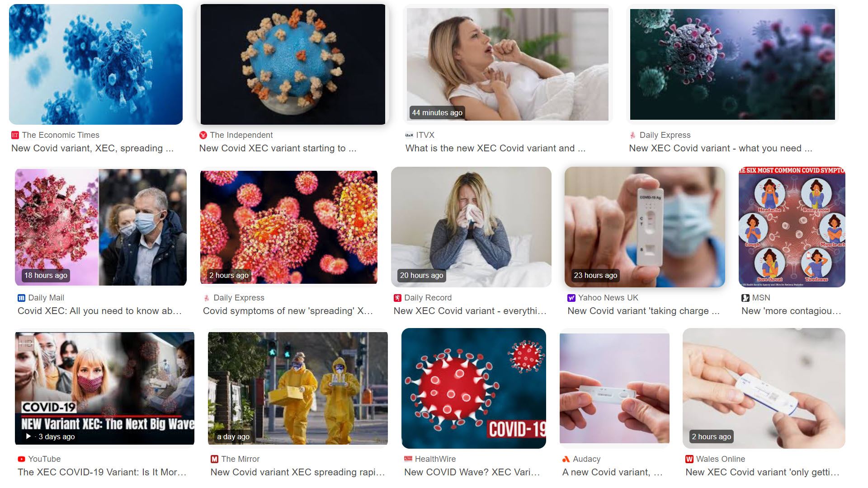Image resolution: width=868 pixels, height=488 pixels.
Task: Click the Yahoo News UK purple icon
Action: click(571, 298)
